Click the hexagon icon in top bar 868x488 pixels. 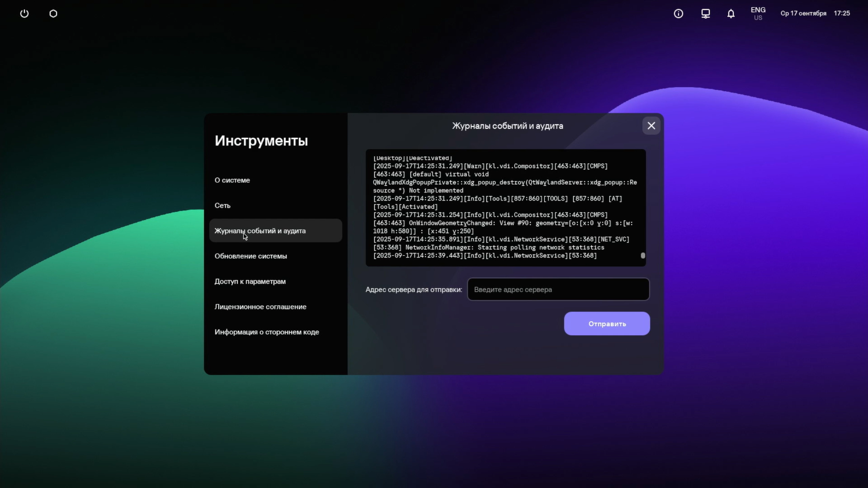tap(53, 14)
